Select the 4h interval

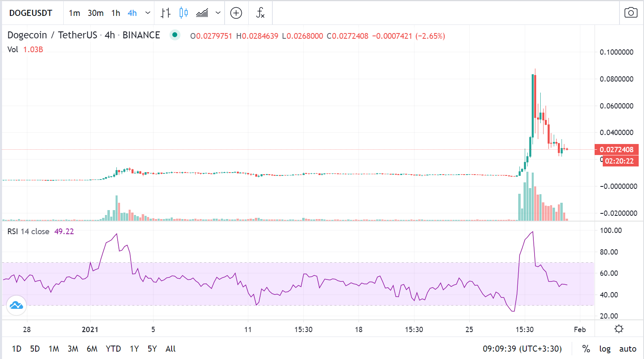(x=132, y=13)
